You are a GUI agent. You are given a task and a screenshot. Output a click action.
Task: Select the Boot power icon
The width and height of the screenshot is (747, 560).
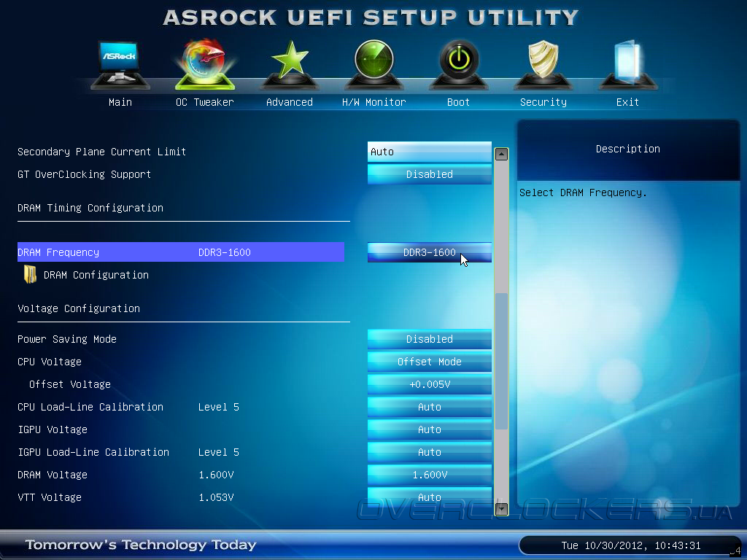pyautogui.click(x=459, y=65)
